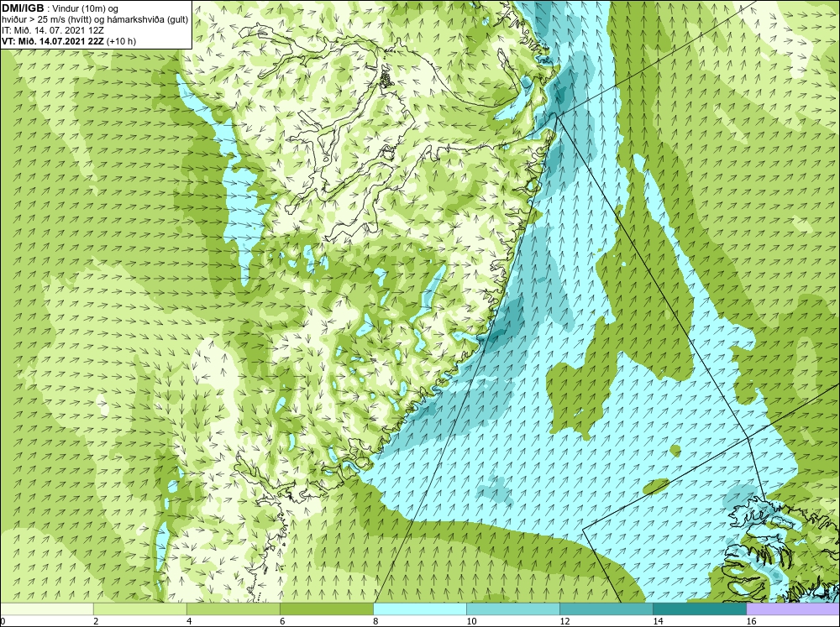Click the 6–8 m/s dark green legend swatch

click(x=326, y=609)
